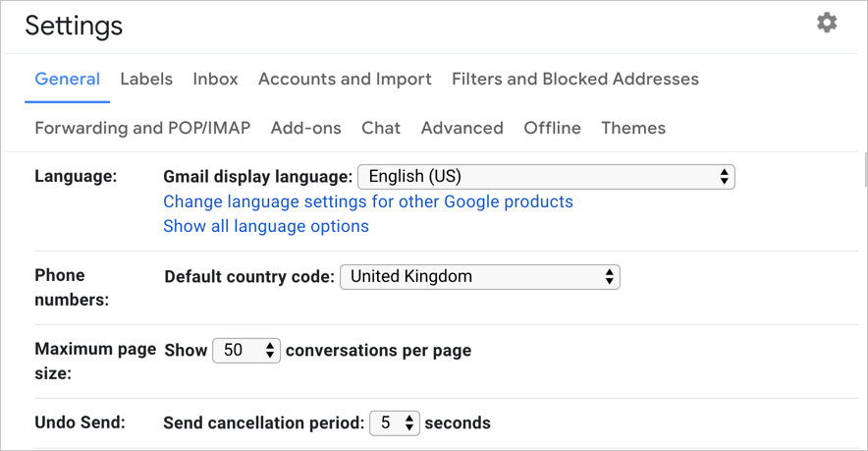Viewport: 868px width, 451px height.
Task: Click Change language settings for other Google products
Action: click(368, 201)
